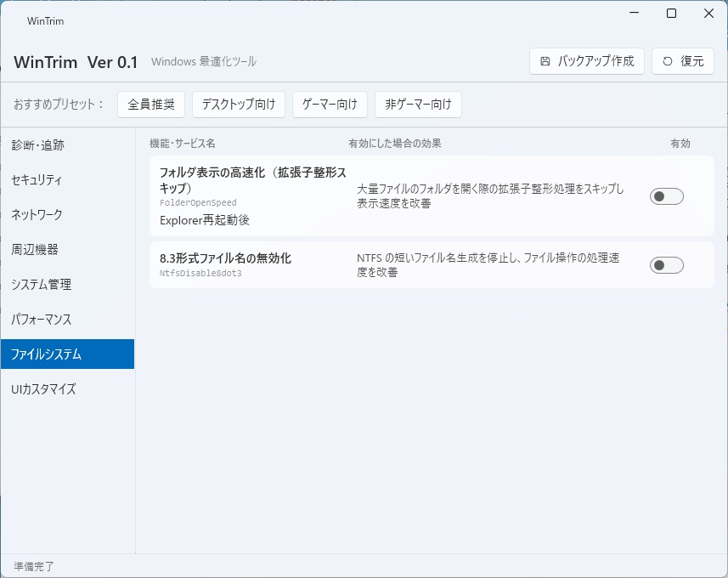728x578 pixels.
Task: Open the 診断・追跡 category
Action: [x=67, y=145]
